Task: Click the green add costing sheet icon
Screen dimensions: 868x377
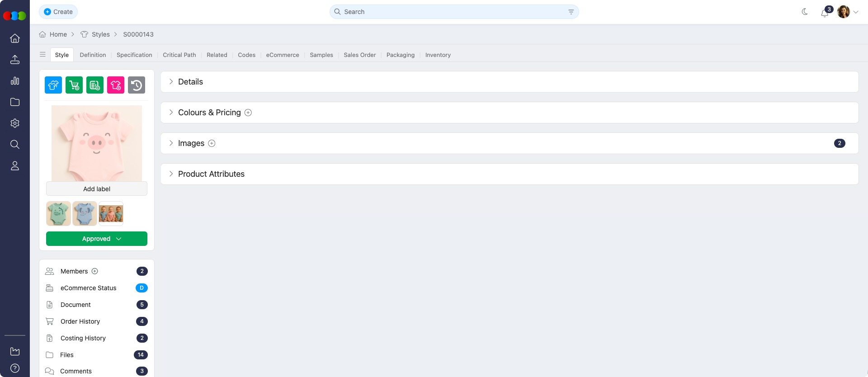Action: pos(95,85)
